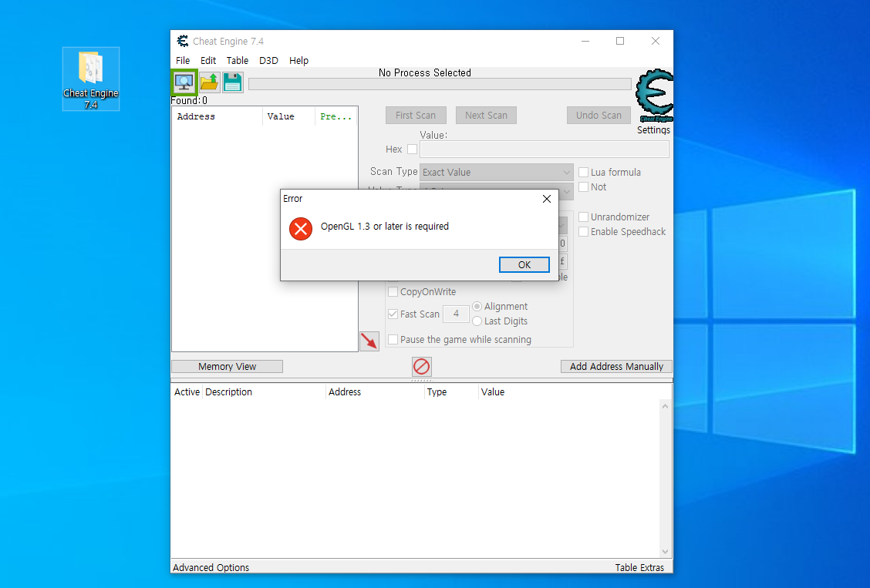Screen dimensions: 870x588
Task: Open Table Extras in status bar
Action: (639, 567)
